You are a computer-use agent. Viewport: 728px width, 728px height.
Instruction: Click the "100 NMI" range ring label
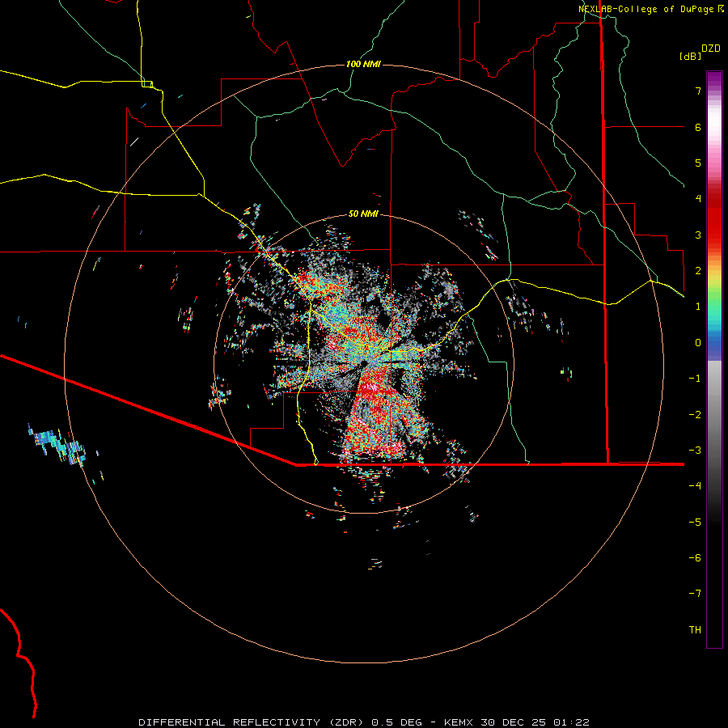pyautogui.click(x=363, y=64)
